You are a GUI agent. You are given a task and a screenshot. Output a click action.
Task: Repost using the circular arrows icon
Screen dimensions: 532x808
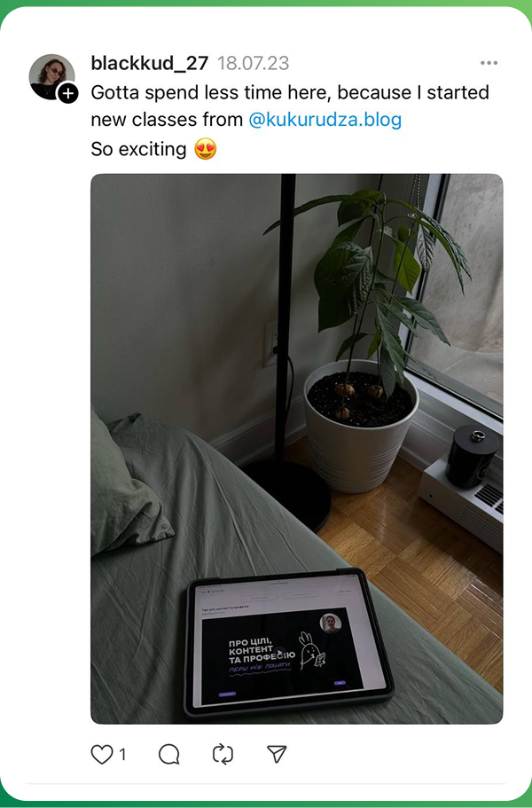223,755
